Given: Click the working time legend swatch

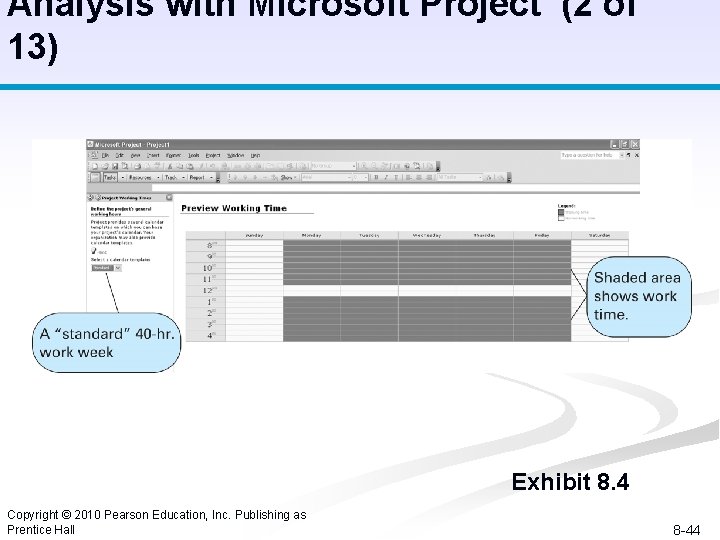Looking at the screenshot, I should pos(561,212).
